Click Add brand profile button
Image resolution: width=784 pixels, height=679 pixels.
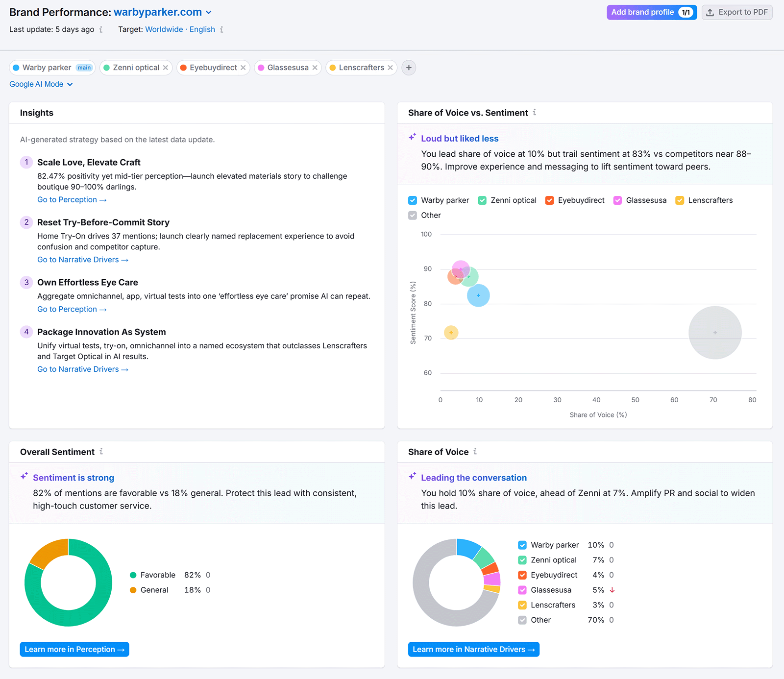pos(651,12)
